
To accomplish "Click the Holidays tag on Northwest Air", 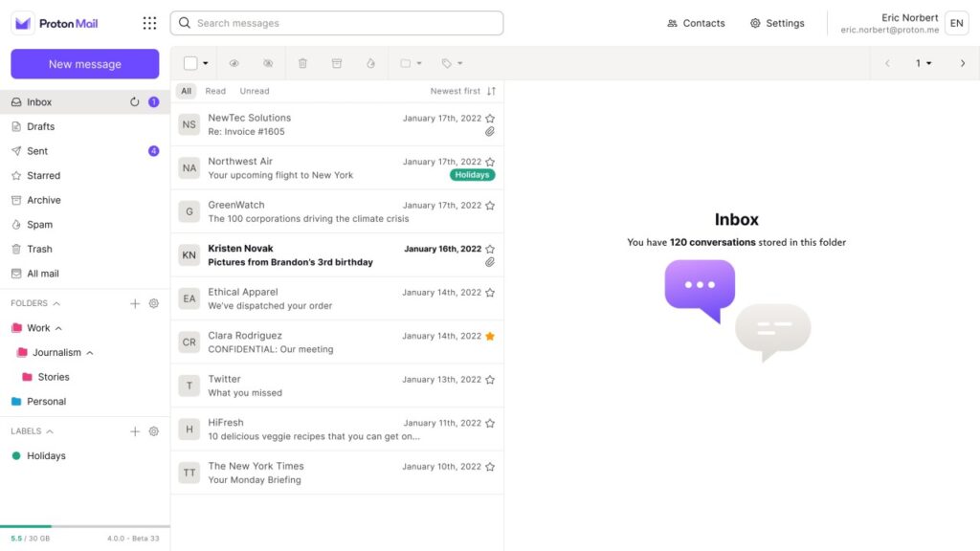I will pyautogui.click(x=472, y=175).
